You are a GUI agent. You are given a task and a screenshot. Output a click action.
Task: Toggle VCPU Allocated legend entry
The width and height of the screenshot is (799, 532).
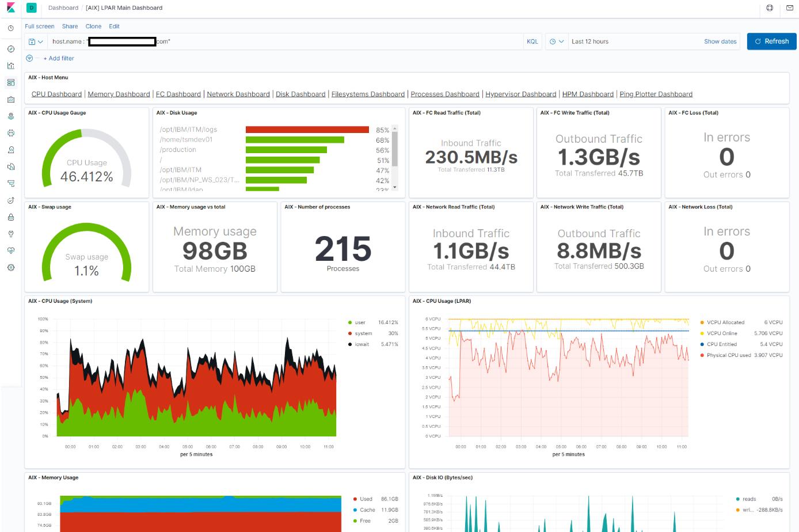pos(725,322)
